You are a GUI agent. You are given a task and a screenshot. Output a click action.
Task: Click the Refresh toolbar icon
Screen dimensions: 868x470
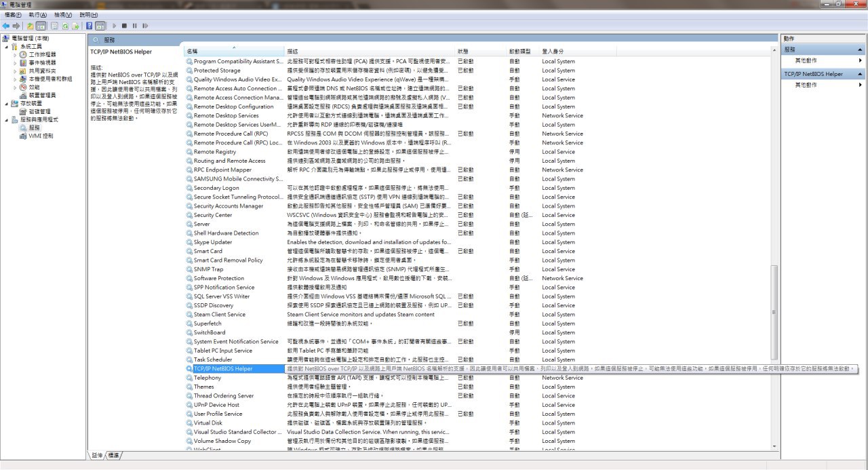coord(66,26)
